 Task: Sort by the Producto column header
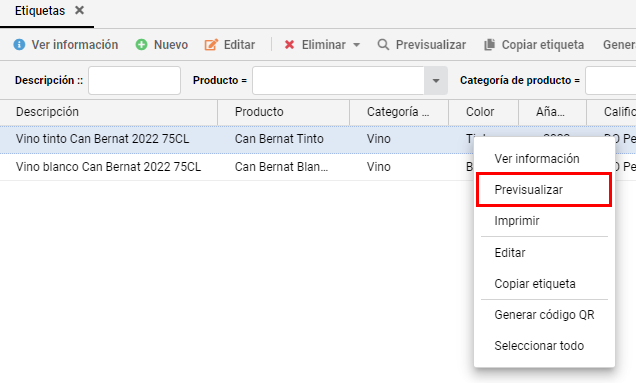click(284, 112)
